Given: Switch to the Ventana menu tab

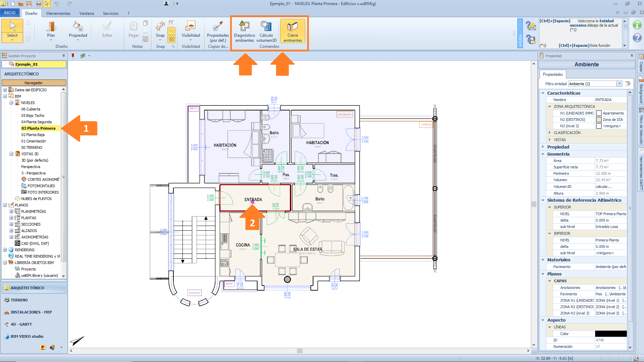Looking at the screenshot, I should tap(87, 13).
